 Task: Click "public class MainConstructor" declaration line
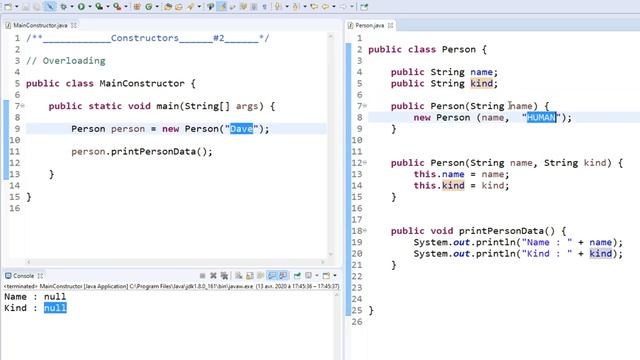(x=111, y=84)
